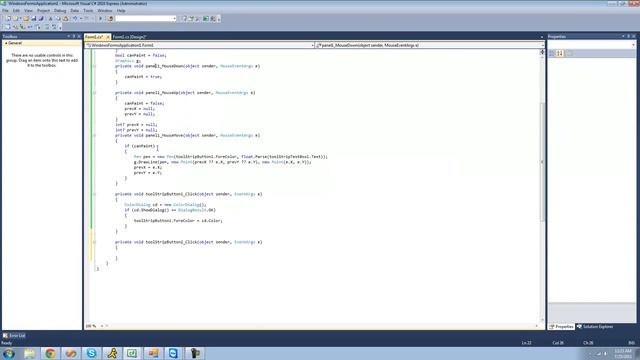Open the editor zoom percentage dropdown

[x=102, y=326]
